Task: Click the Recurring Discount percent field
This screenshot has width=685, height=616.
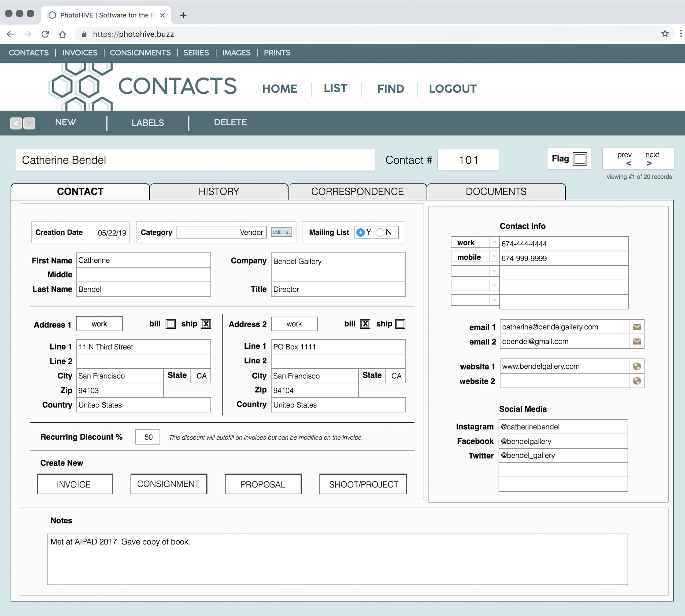Action: pos(148,437)
